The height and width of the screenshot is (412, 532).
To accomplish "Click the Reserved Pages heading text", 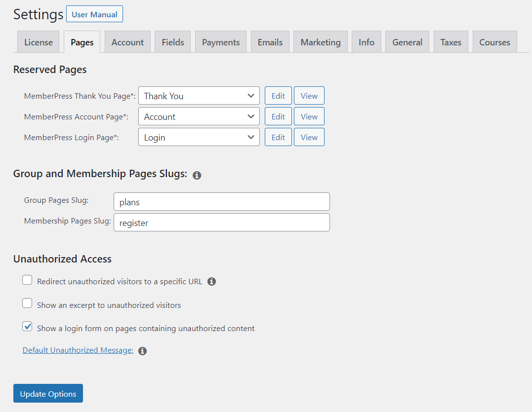I will (x=50, y=70).
